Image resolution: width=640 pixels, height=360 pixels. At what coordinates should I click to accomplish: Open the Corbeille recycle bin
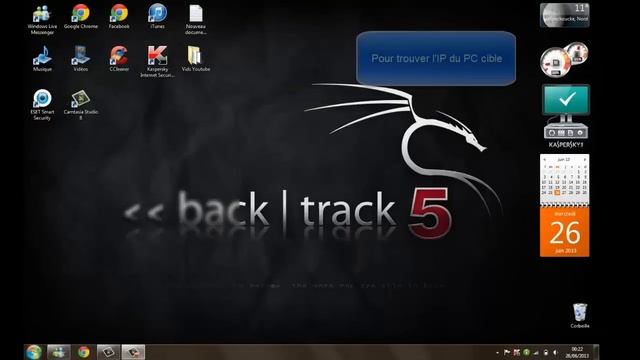pyautogui.click(x=580, y=316)
